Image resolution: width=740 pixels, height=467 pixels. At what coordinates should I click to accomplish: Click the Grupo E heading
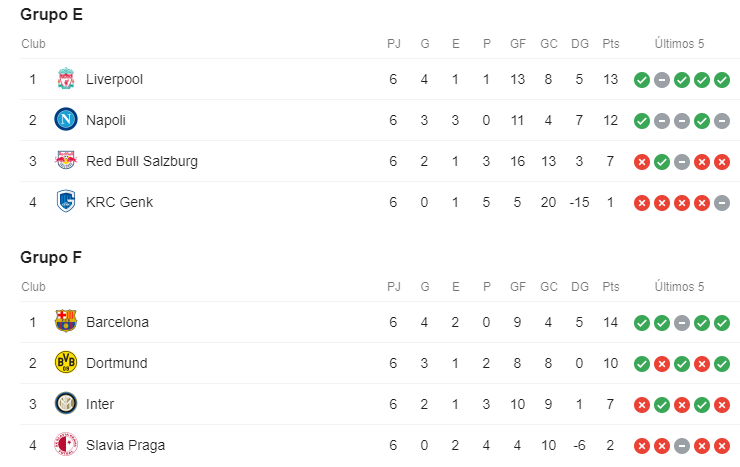tap(52, 14)
